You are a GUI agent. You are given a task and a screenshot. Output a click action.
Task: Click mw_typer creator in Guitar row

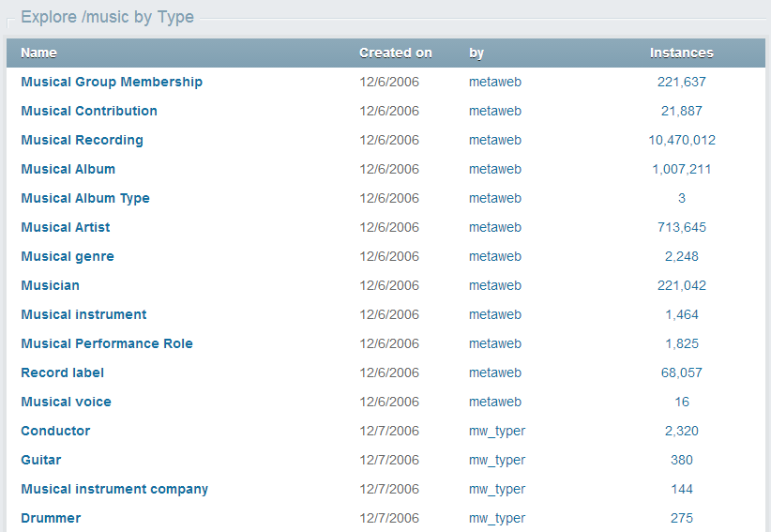click(497, 460)
